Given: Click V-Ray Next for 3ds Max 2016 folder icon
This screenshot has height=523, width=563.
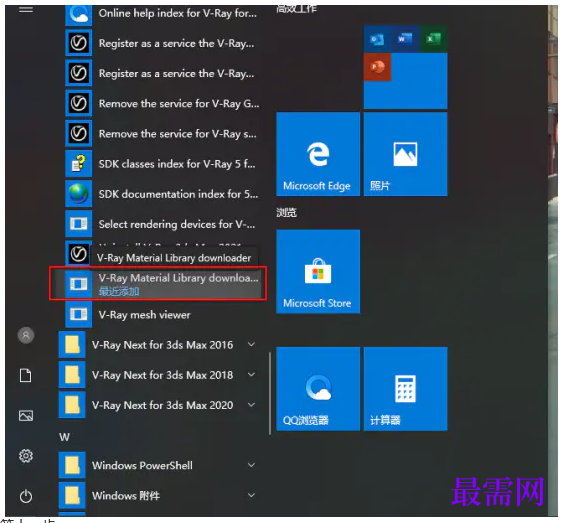Looking at the screenshot, I should pos(72,345).
